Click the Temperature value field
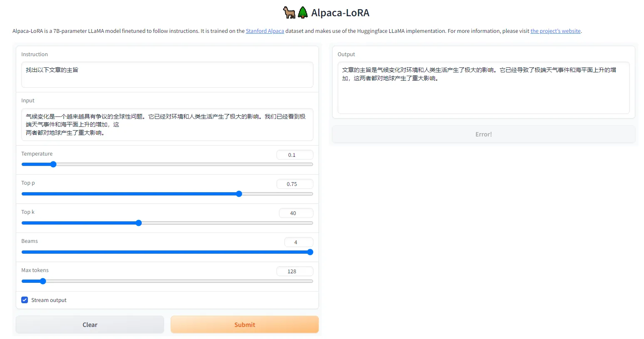 (295, 155)
